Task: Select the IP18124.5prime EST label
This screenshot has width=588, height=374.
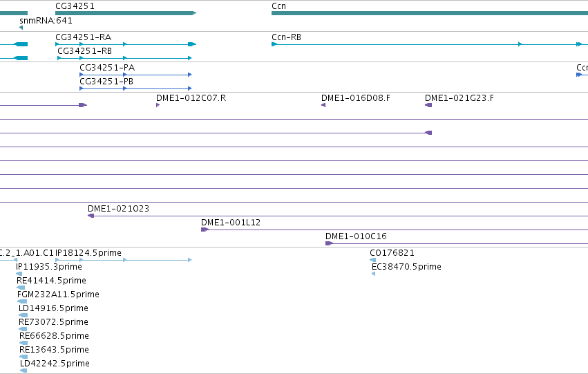Action: [x=88, y=253]
